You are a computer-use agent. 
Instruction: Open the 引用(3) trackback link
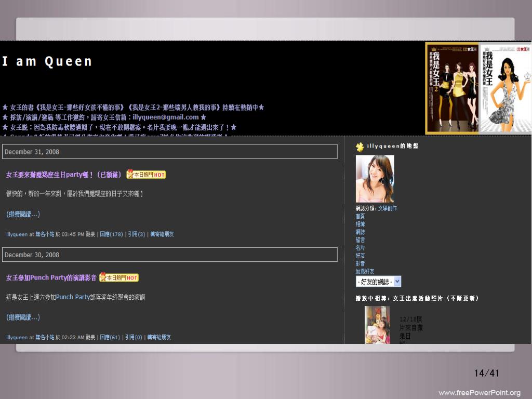[x=137, y=234]
